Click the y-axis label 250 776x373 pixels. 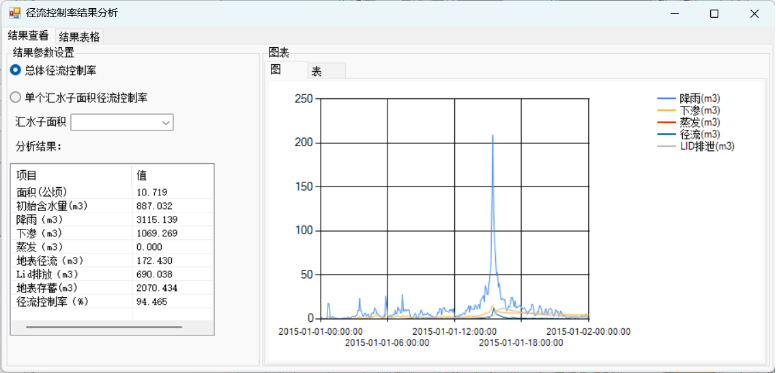pyautogui.click(x=303, y=99)
